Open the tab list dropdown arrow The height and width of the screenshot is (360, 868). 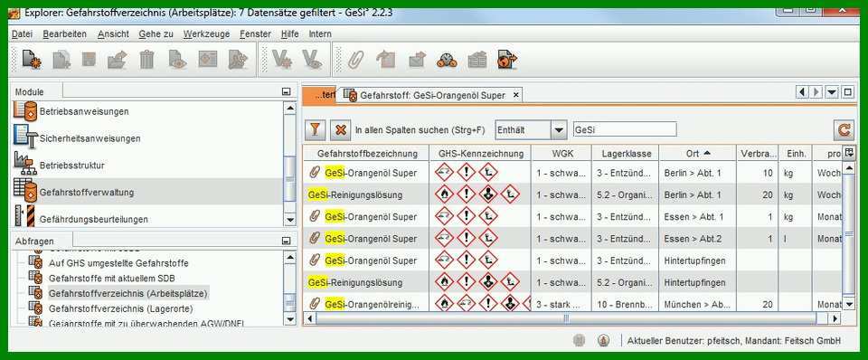[832, 92]
